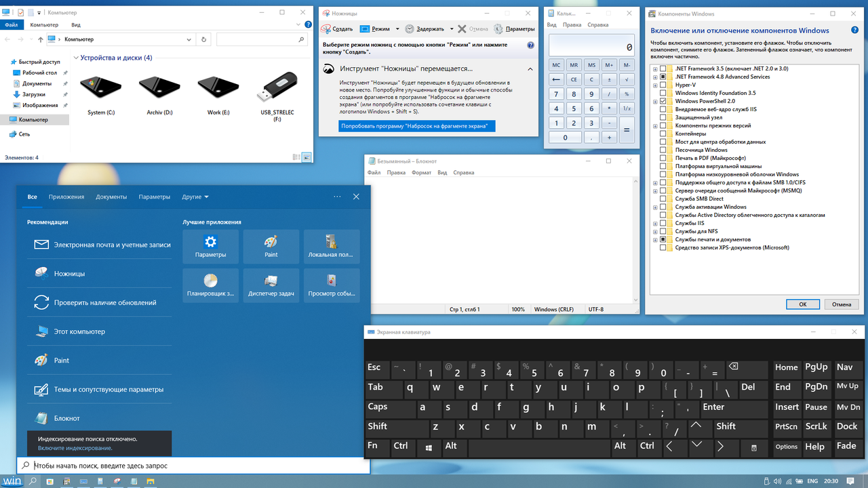This screenshot has height=488, width=868.
Task: Click Включите индексирование link
Action: 75,448
